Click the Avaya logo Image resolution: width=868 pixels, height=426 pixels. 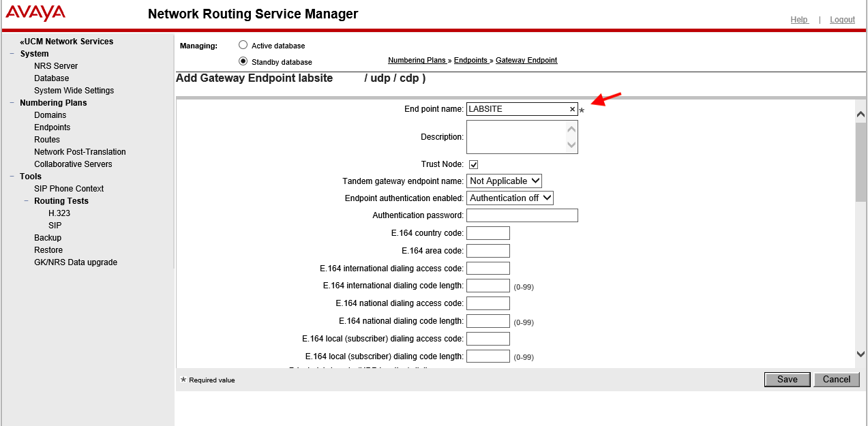click(x=35, y=13)
